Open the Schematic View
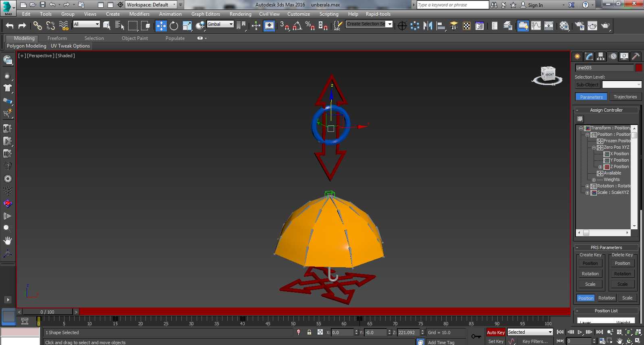 [549, 26]
